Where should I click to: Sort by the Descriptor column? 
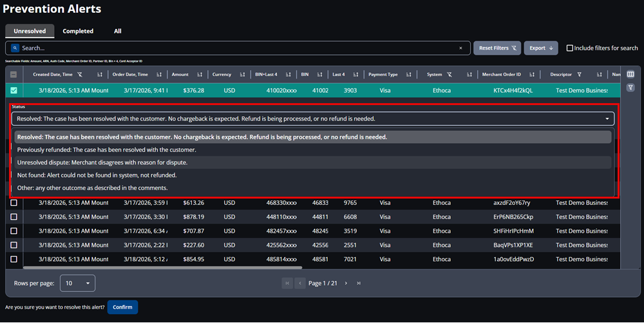[599, 74]
